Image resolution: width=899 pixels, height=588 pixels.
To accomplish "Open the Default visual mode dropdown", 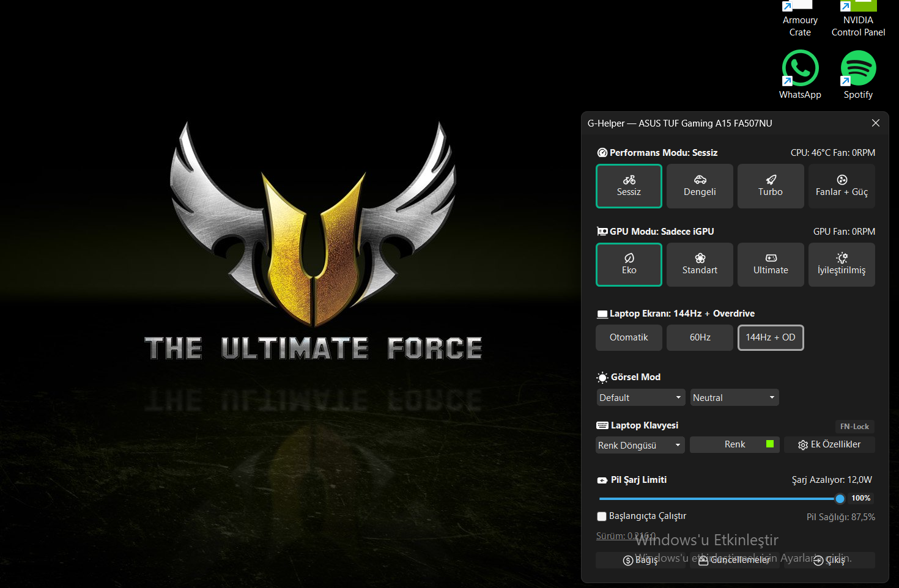I will 640,397.
